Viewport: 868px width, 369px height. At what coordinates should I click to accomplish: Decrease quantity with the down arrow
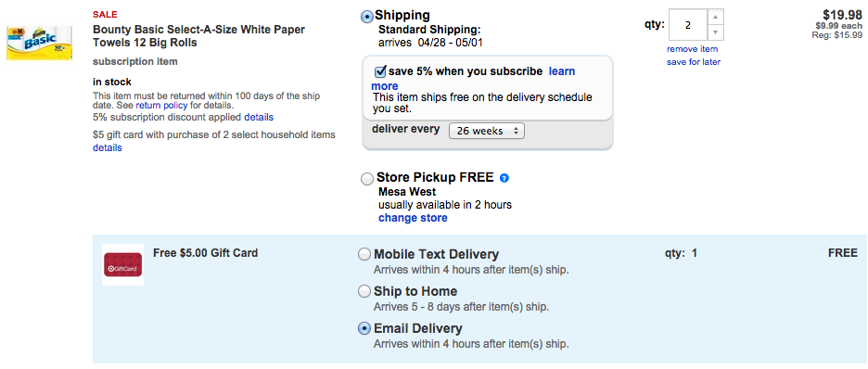click(x=716, y=32)
